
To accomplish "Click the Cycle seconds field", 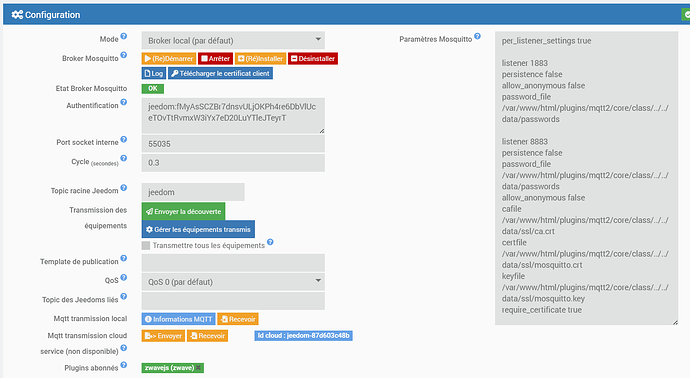I will tap(233, 163).
